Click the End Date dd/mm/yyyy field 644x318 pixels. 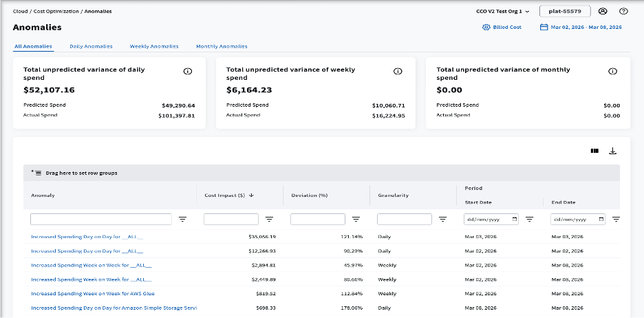[x=578, y=220]
